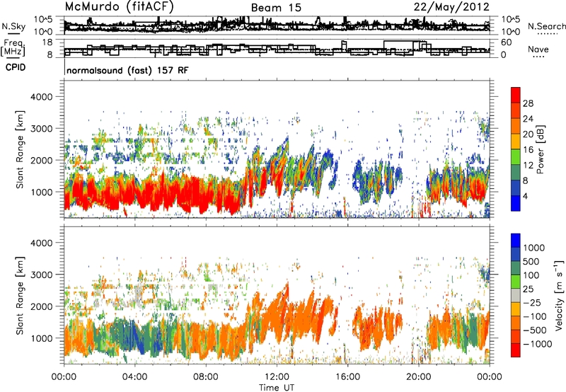Click the 1000 range tick in the power panel
Viewport: 566px width, 392px height.
click(x=41, y=192)
